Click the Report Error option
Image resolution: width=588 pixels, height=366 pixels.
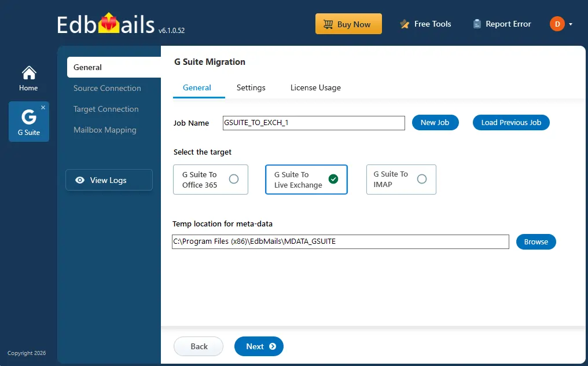(x=501, y=24)
